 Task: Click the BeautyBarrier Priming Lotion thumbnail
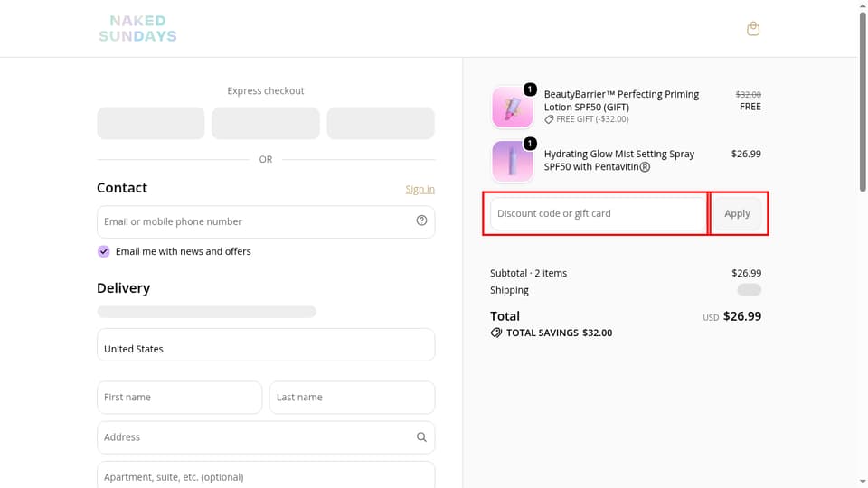tap(513, 108)
